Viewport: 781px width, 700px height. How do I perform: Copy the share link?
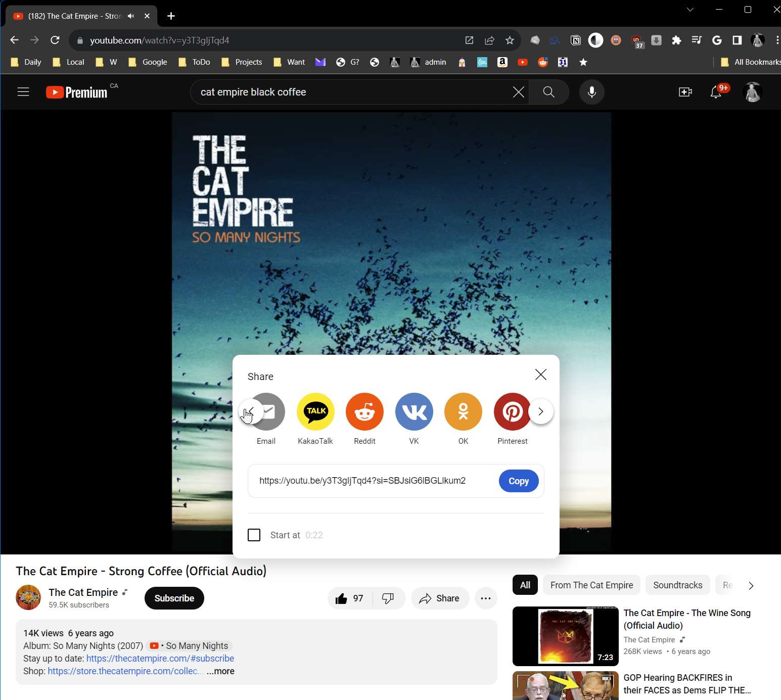pyautogui.click(x=518, y=481)
